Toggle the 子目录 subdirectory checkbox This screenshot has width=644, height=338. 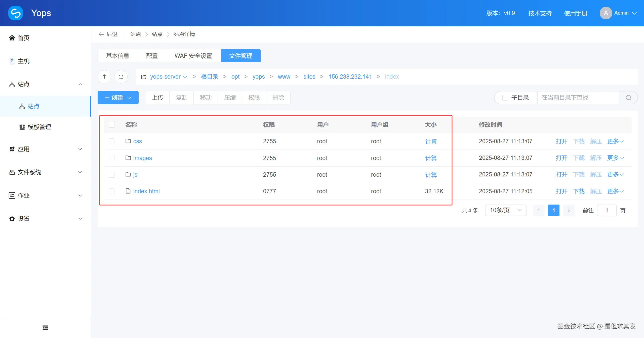tap(505, 98)
